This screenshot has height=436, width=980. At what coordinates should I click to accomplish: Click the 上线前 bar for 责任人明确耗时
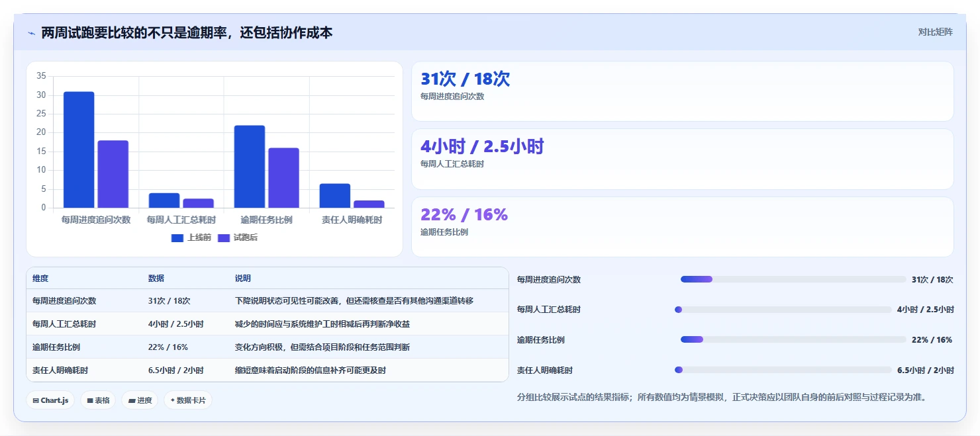[335, 196]
